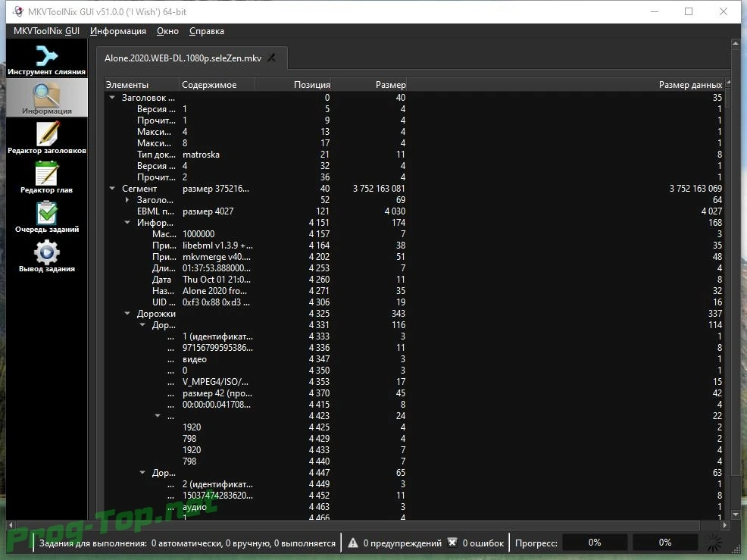Select the '2 (идентификат...' row

point(414,484)
